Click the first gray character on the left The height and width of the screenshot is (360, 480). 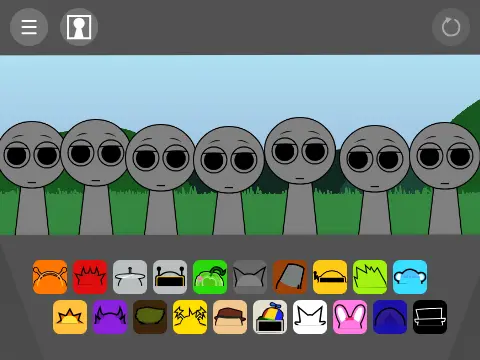pyautogui.click(x=32, y=177)
